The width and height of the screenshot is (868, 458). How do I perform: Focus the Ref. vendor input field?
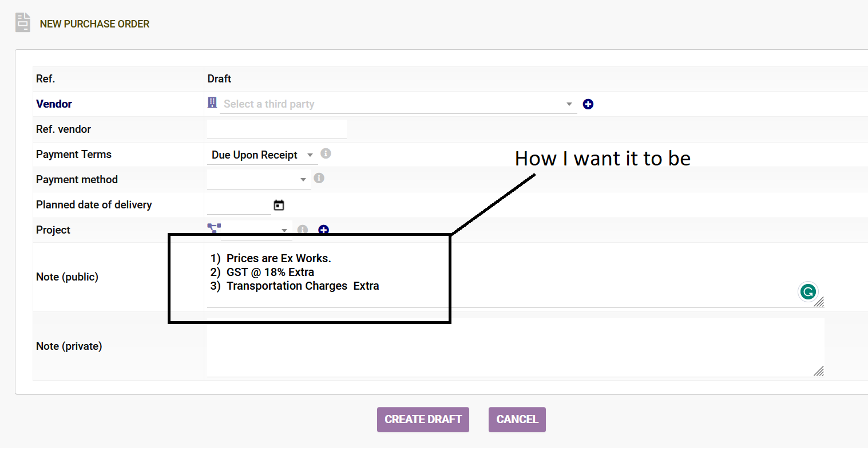277,129
